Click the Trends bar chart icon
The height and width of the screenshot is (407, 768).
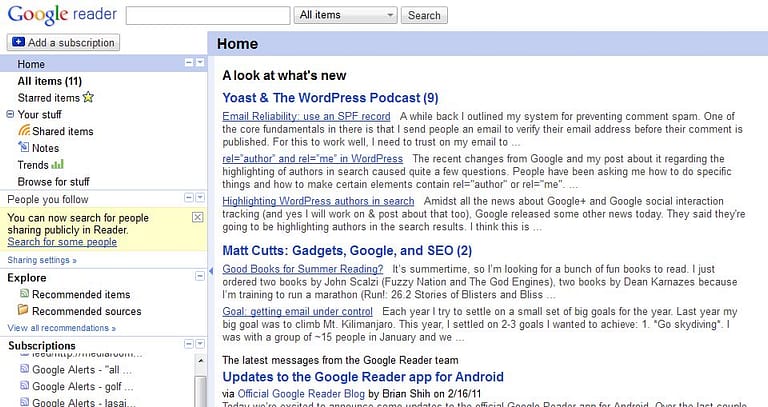pos(57,164)
